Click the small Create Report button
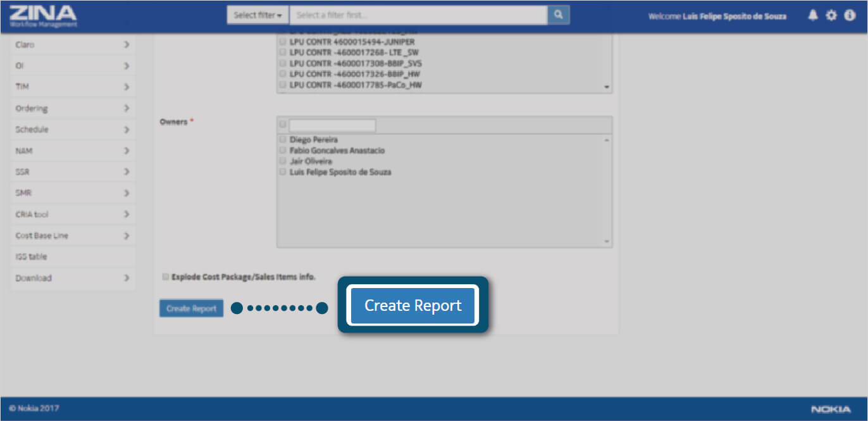Image resolution: width=868 pixels, height=421 pixels. (x=191, y=308)
